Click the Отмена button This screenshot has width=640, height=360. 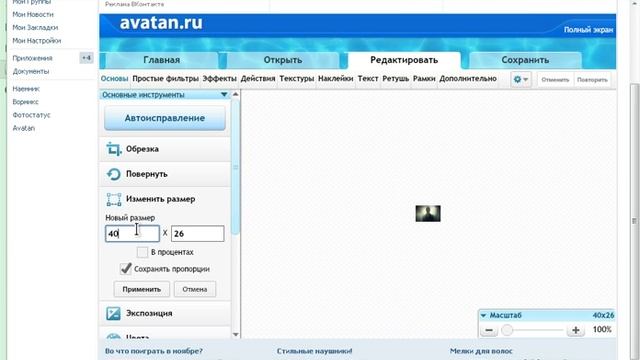[195, 289]
